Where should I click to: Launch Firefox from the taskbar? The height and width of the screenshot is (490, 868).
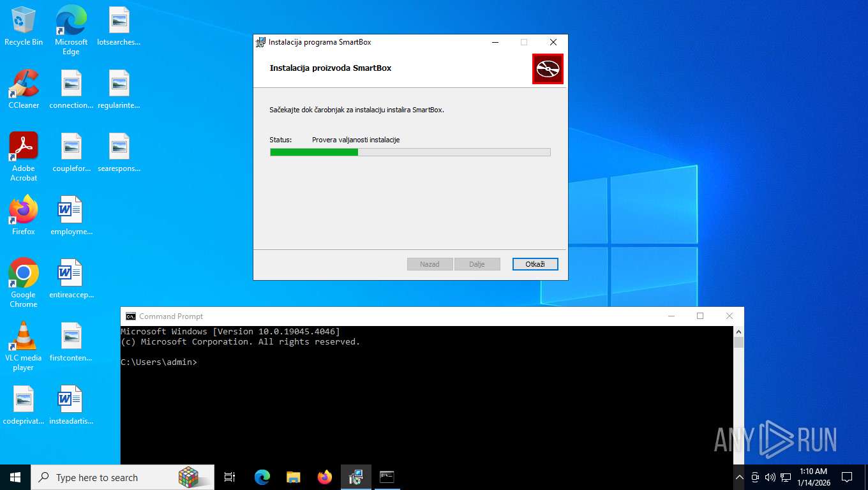point(325,477)
